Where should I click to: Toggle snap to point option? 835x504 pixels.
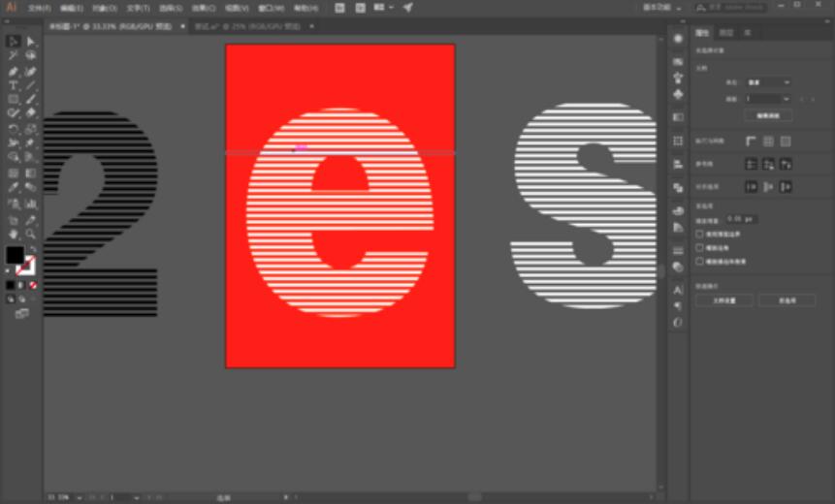pyautogui.click(x=751, y=187)
